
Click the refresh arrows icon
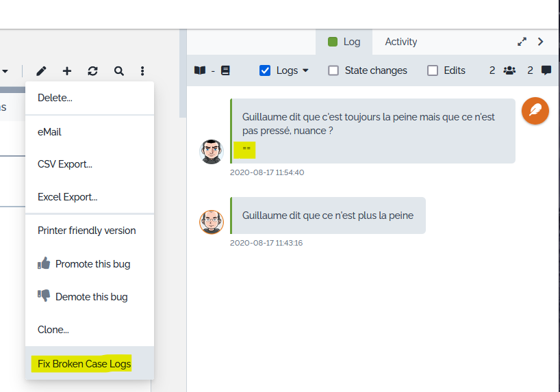[92, 71]
